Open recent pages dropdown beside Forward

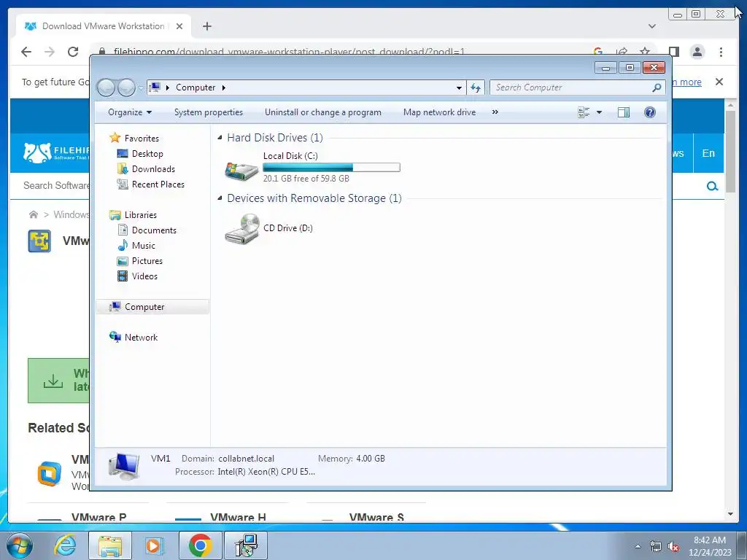[x=141, y=88]
